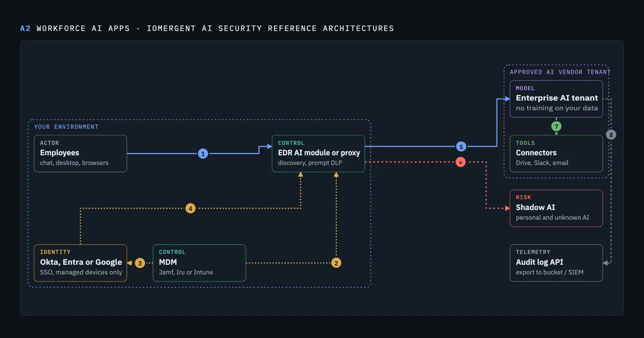The width and height of the screenshot is (644, 338).
Task: Select the Employees actor card title
Action: pyautogui.click(x=59, y=152)
